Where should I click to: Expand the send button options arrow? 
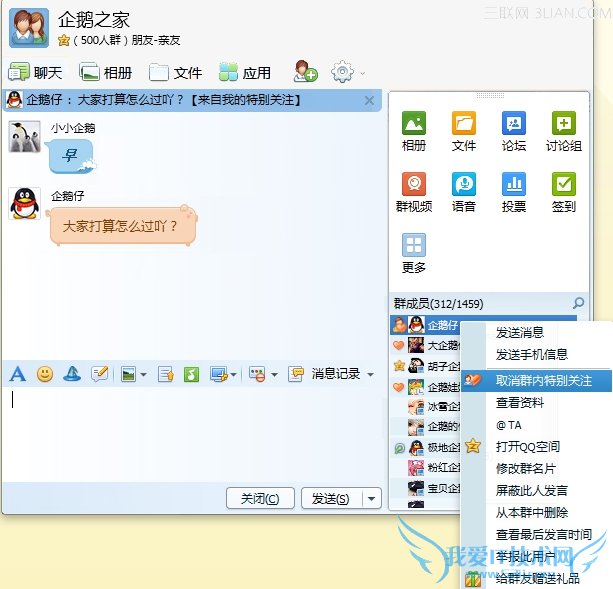click(x=371, y=498)
